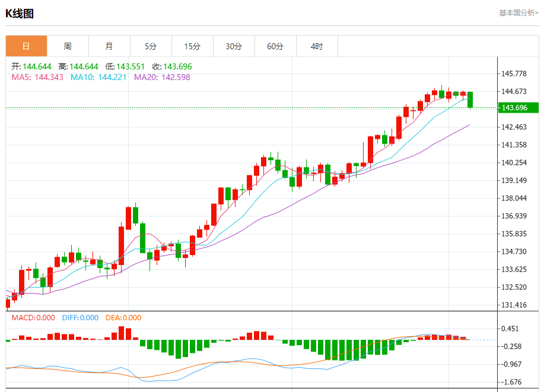Click the latest large green candlestick
The height and width of the screenshot is (392, 544).
point(470,100)
